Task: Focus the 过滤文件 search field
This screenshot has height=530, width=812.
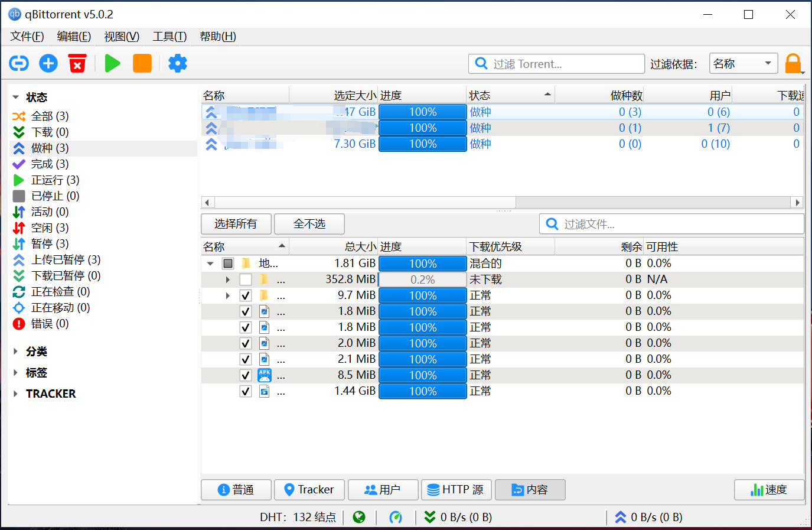Action: [x=671, y=224]
